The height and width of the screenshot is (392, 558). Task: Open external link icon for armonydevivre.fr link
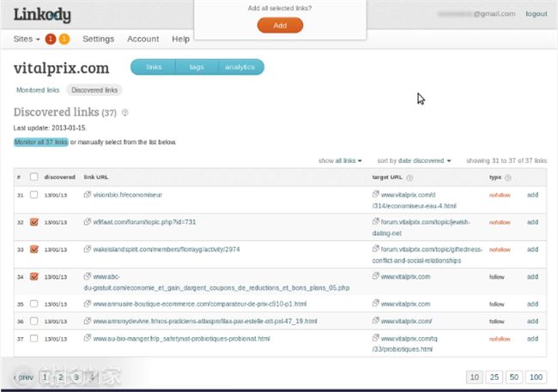[x=88, y=321]
